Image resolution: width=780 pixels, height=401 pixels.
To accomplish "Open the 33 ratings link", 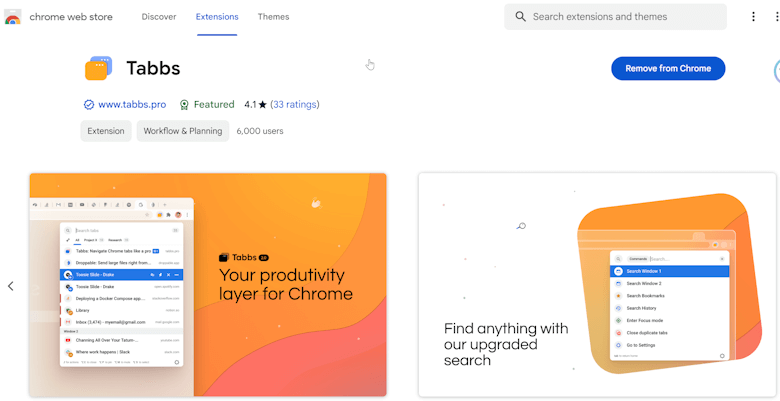I will click(x=295, y=104).
